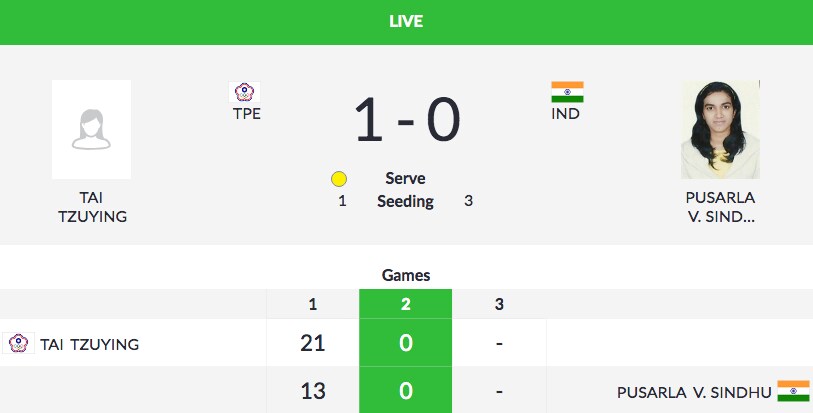This screenshot has height=413, width=813.
Task: Click the India flag beside PUSARLA V. SINDHU
Action: coord(793,390)
